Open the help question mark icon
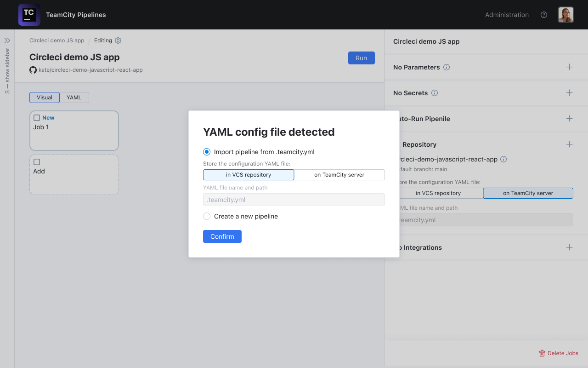The height and width of the screenshot is (368, 588). [x=544, y=15]
